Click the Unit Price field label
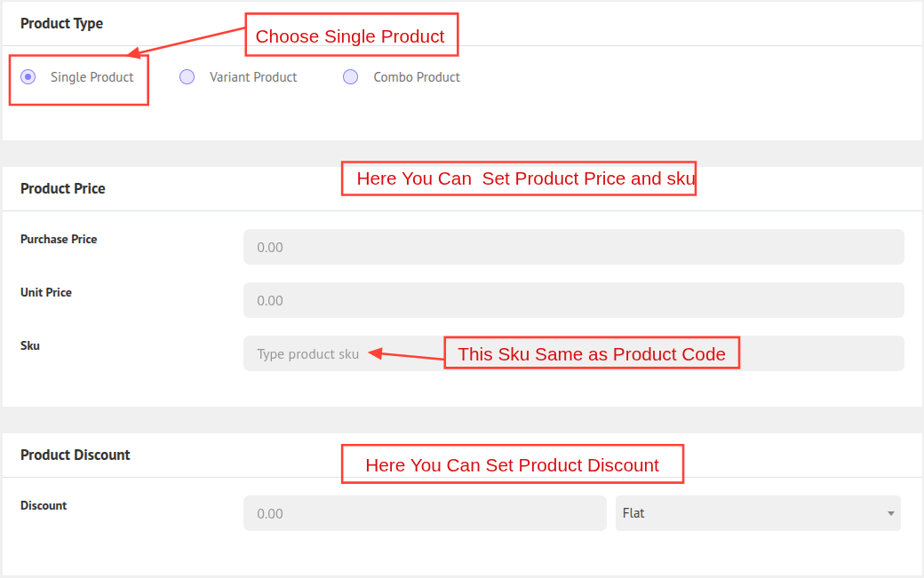This screenshot has width=924, height=578. (46, 292)
